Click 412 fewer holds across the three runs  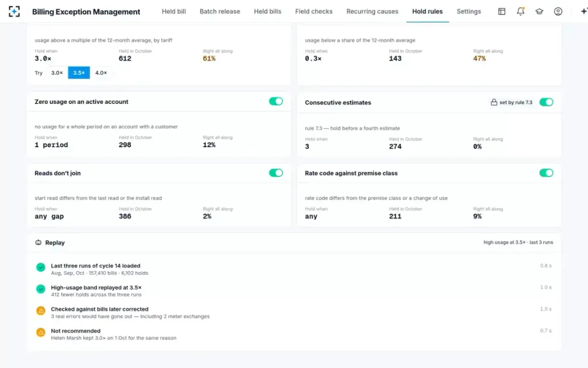click(96, 295)
